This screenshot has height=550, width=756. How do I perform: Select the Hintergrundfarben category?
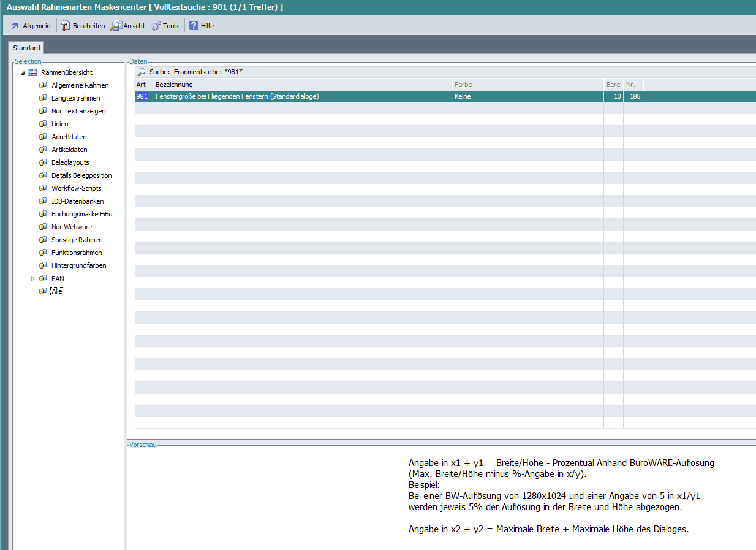[x=78, y=265]
